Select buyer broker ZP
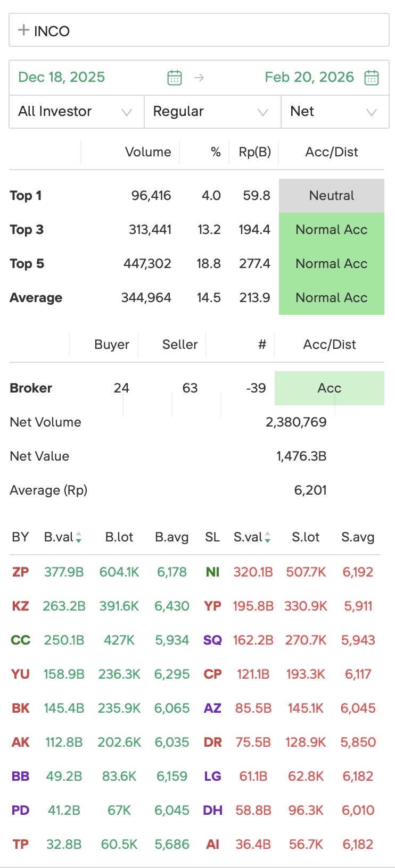 [x=20, y=572]
